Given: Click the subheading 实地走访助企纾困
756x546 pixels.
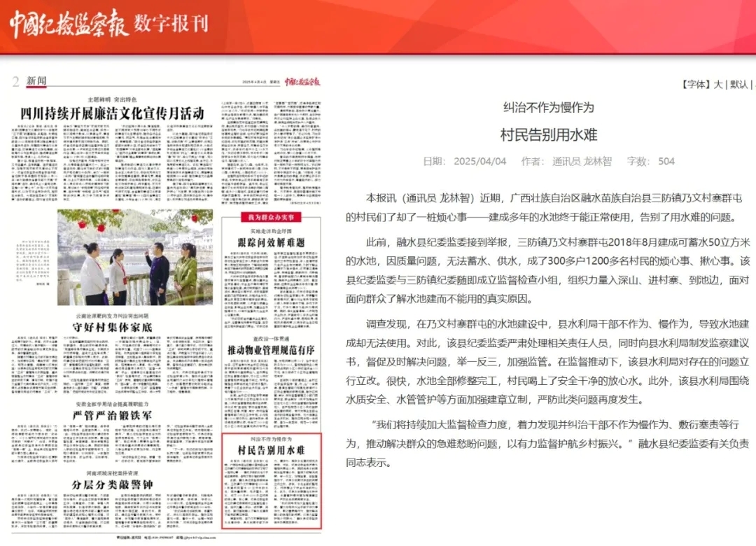Looking at the screenshot, I should [x=272, y=231].
